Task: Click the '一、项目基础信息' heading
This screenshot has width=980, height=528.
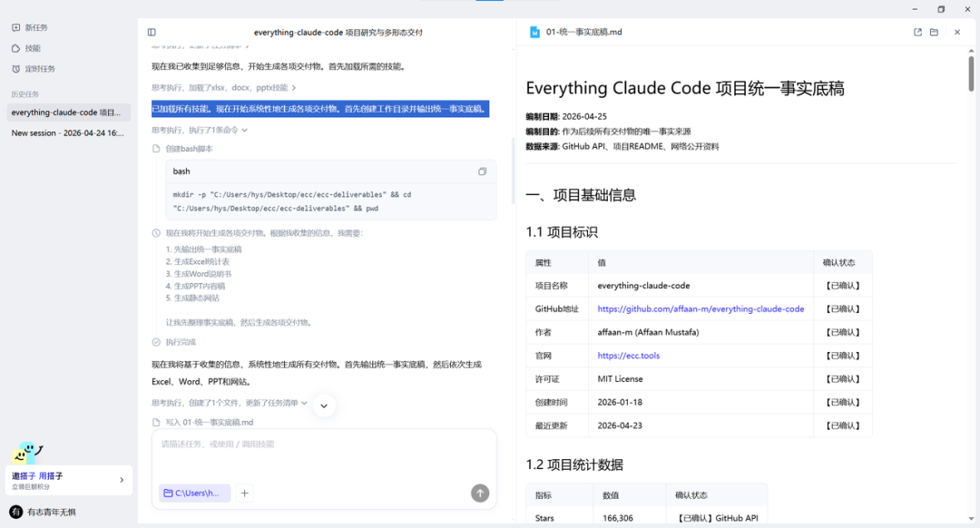Action: 582,195
